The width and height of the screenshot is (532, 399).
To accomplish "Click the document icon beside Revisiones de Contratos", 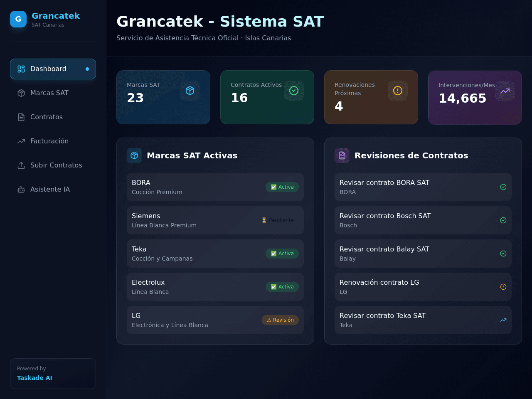I will coord(342,155).
